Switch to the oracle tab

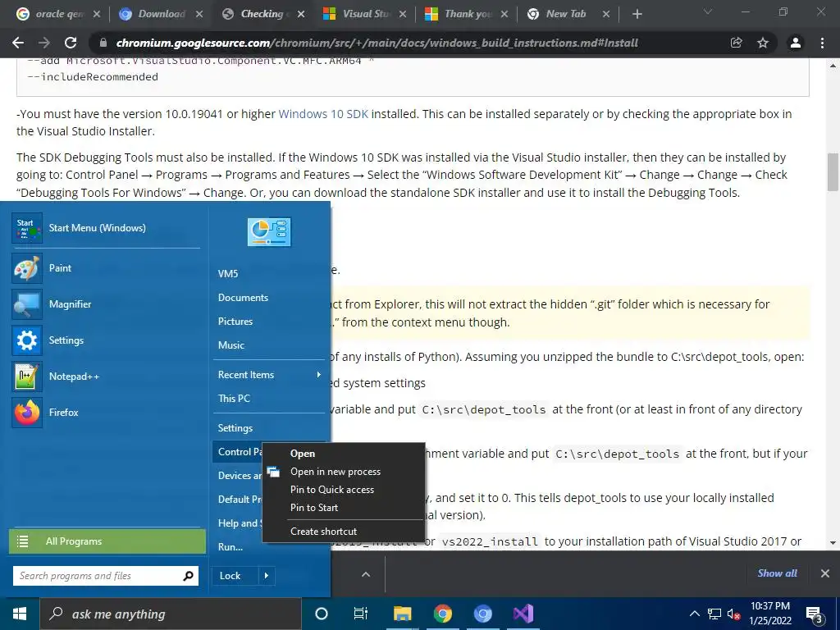(59, 14)
